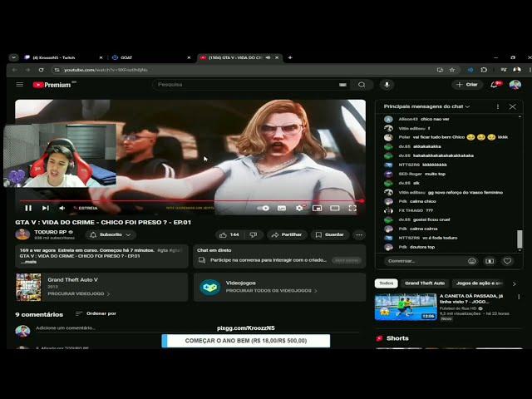
Task: Open the notifications bell
Action: coord(495,85)
